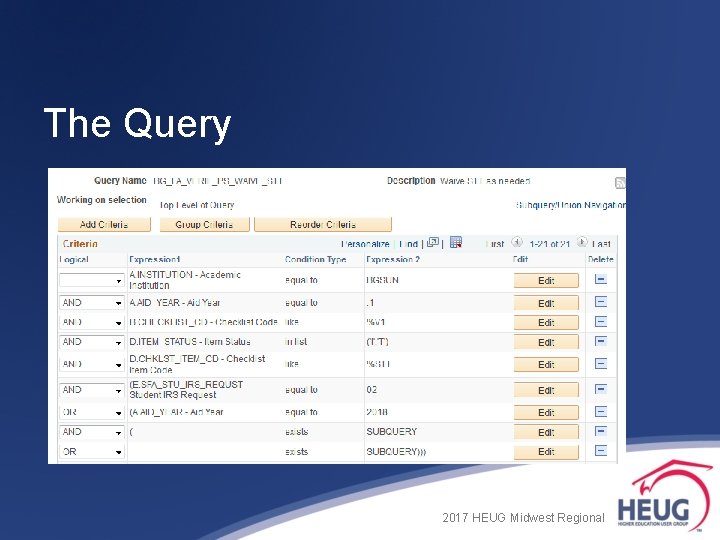This screenshot has height=540, width=720.
Task: Edit the last SUBQUERY))) row
Action: 546,452
